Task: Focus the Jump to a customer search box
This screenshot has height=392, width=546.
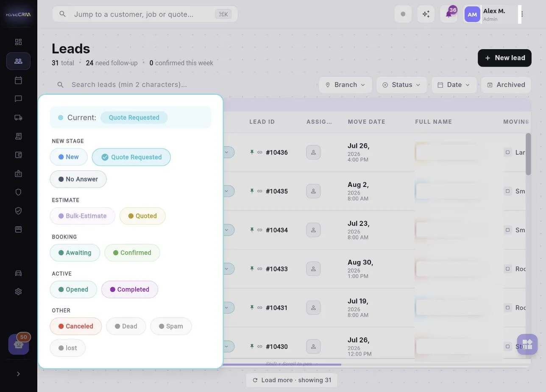Action: coord(145,14)
